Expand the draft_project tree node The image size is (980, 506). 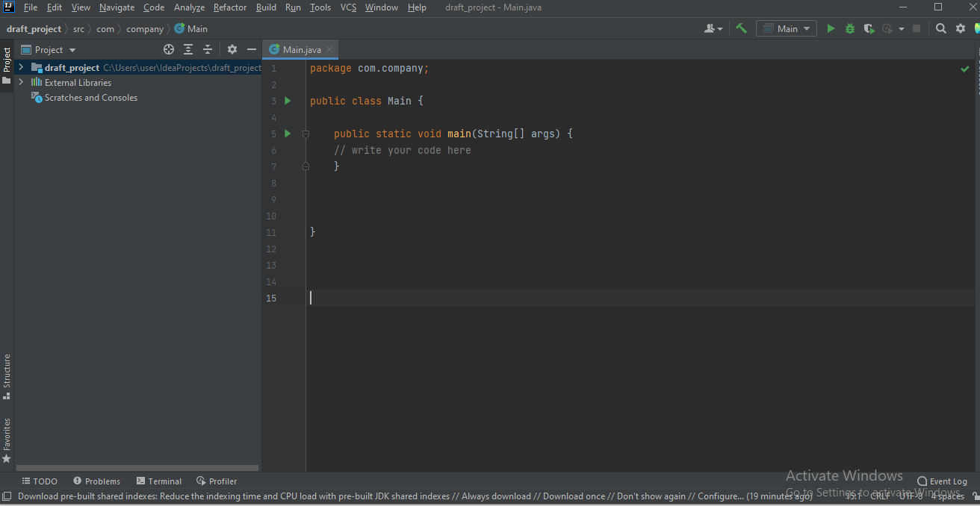click(19, 67)
